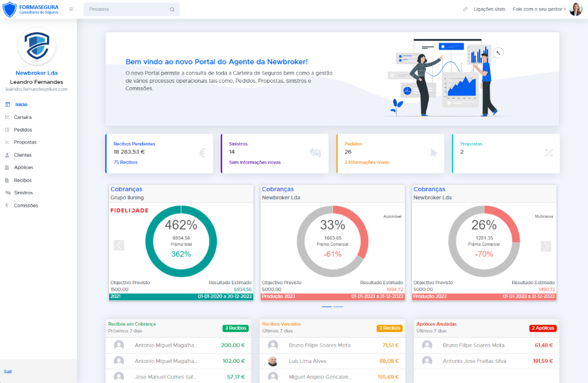Open Ligações úteis link

tap(489, 9)
